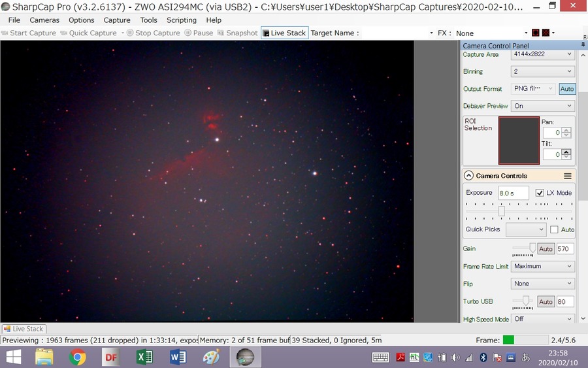
Task: Open the High Speed Mode dropdown
Action: click(x=543, y=319)
